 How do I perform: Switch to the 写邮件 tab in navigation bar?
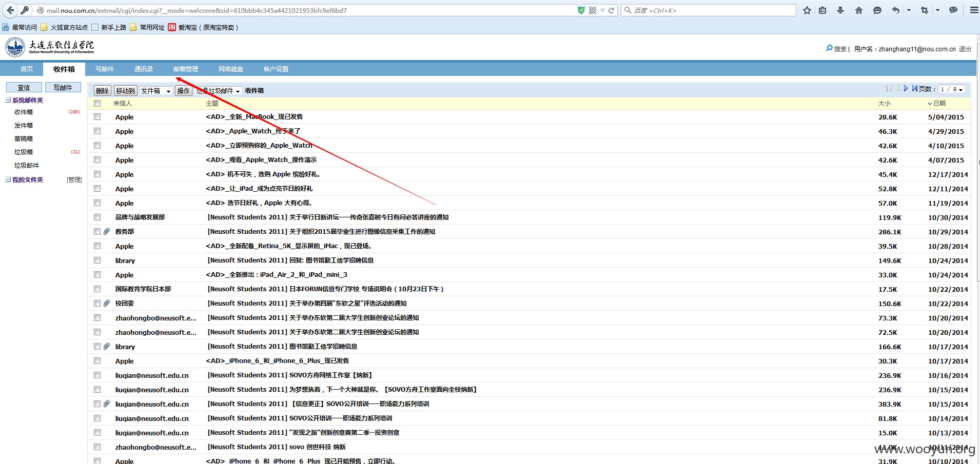(105, 69)
